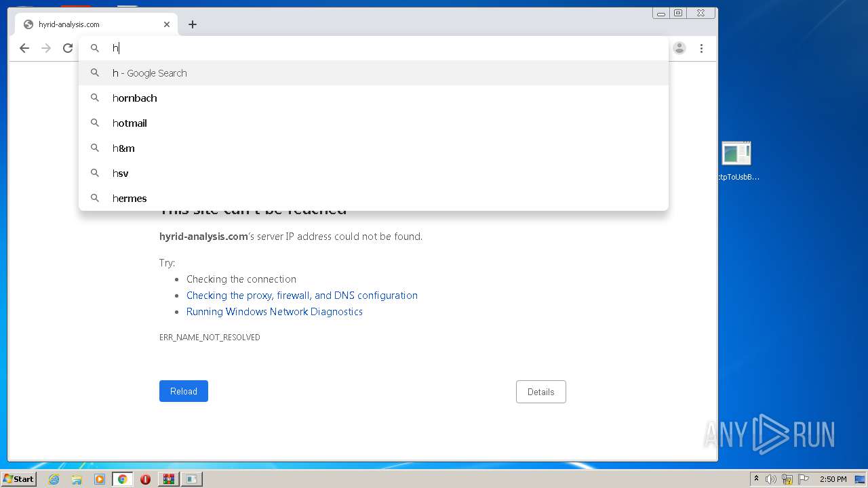Screen dimensions: 868x488
Task: Click the 'Checking the connection' text
Action: (241, 279)
